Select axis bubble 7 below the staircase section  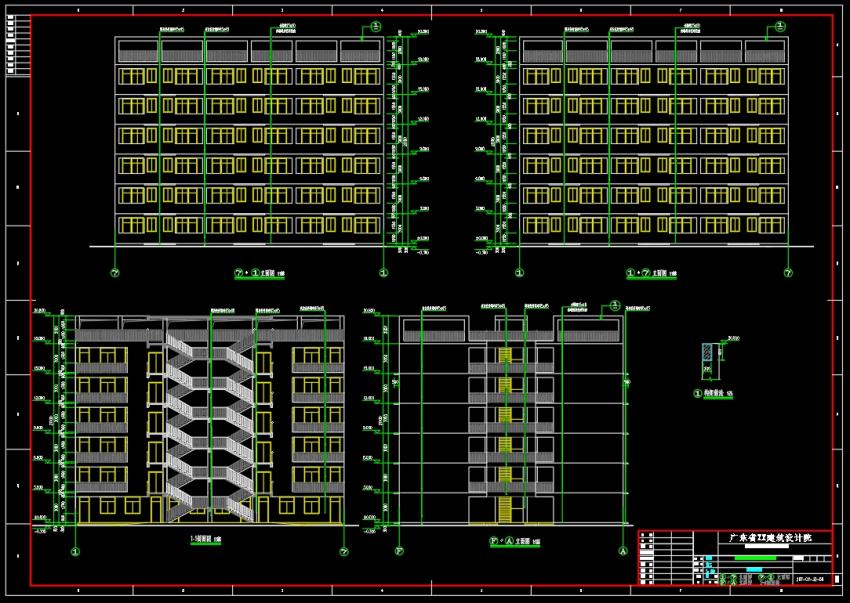(344, 551)
